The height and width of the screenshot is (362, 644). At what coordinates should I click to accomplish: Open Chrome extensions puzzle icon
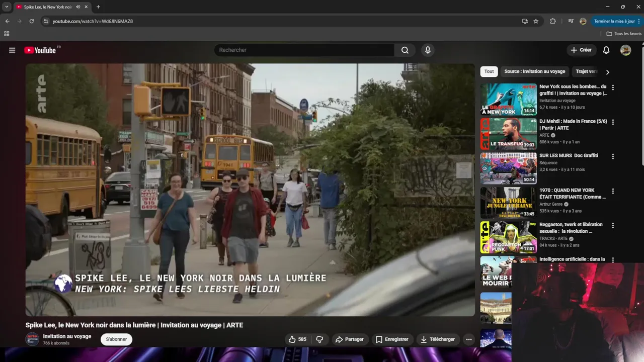tap(553, 21)
